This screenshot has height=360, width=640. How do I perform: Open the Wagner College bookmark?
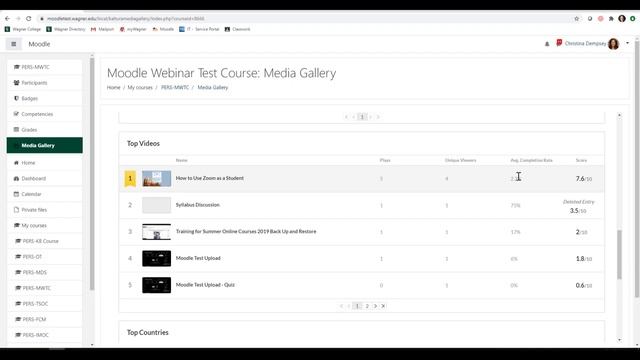click(x=23, y=29)
